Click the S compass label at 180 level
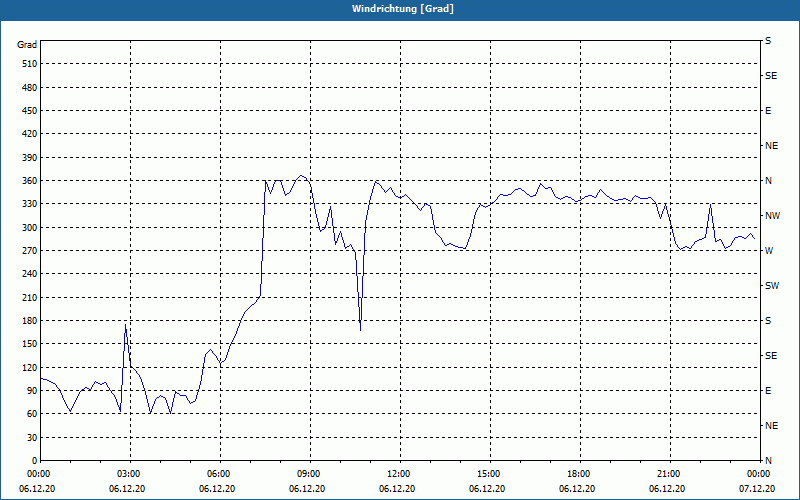This screenshot has width=800, height=500. (768, 321)
